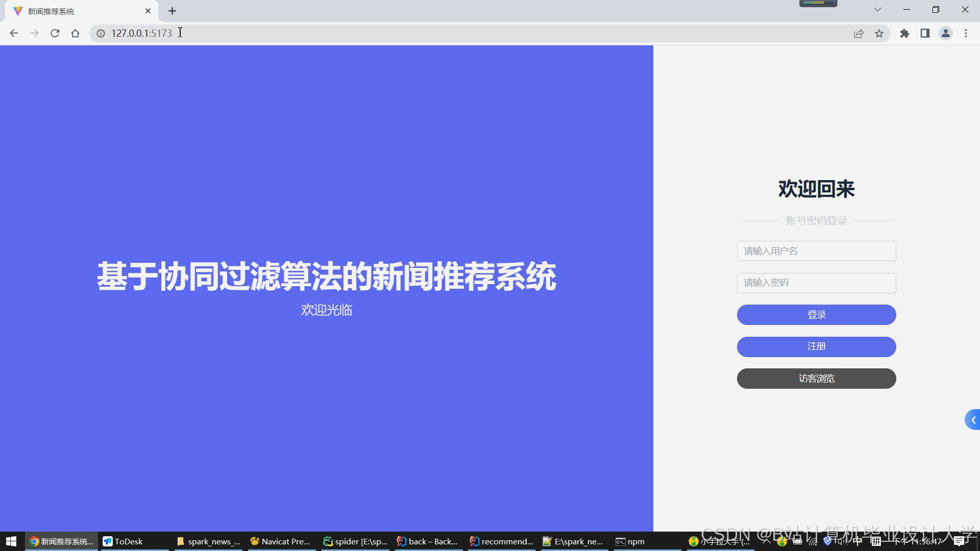This screenshot has width=980, height=551.
Task: Click the 请输入用户名 username field
Action: (x=816, y=251)
